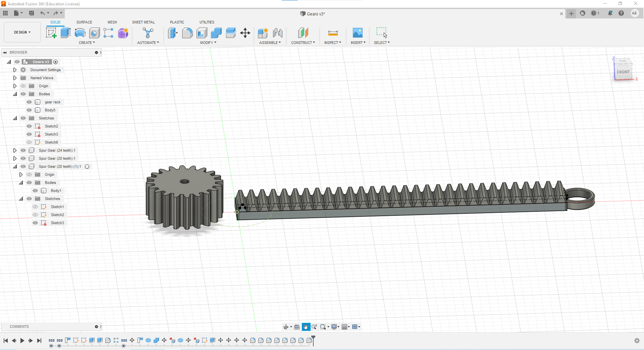Open timeline settings gear

637,341
